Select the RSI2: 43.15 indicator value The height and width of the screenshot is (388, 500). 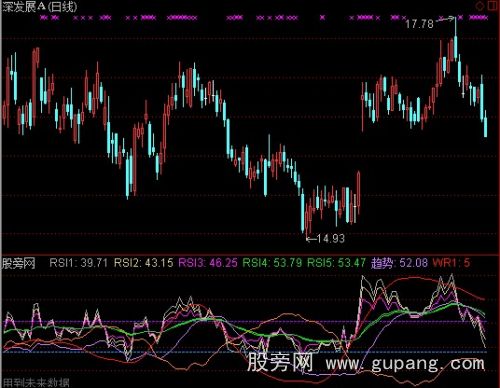tap(144, 263)
